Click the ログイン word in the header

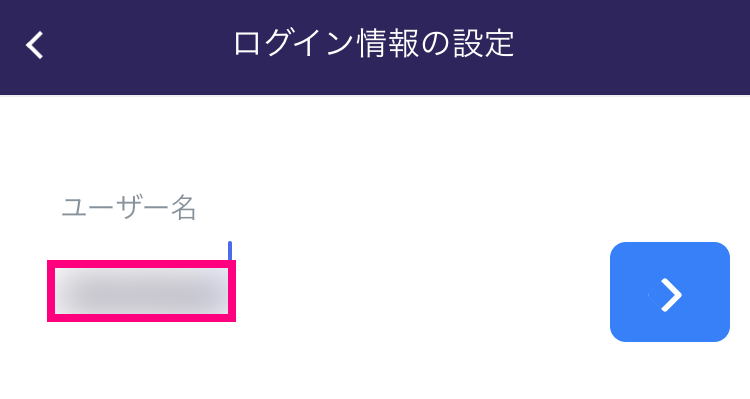point(294,44)
